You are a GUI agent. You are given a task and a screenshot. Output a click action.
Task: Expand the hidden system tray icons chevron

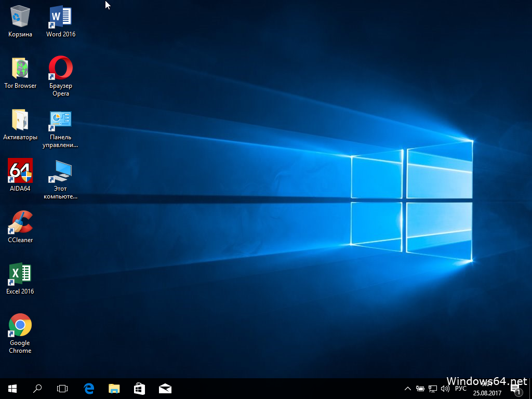pyautogui.click(x=407, y=389)
